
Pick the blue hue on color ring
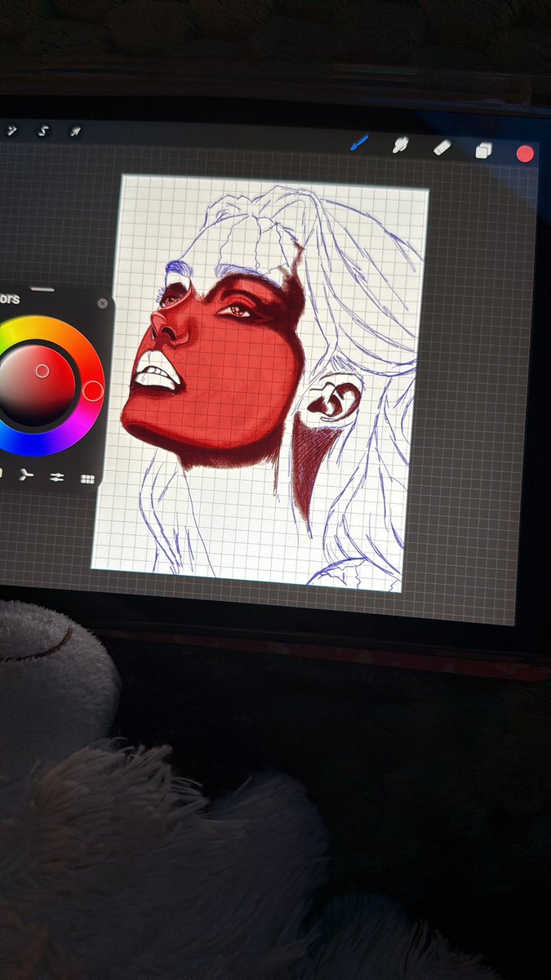[33, 446]
